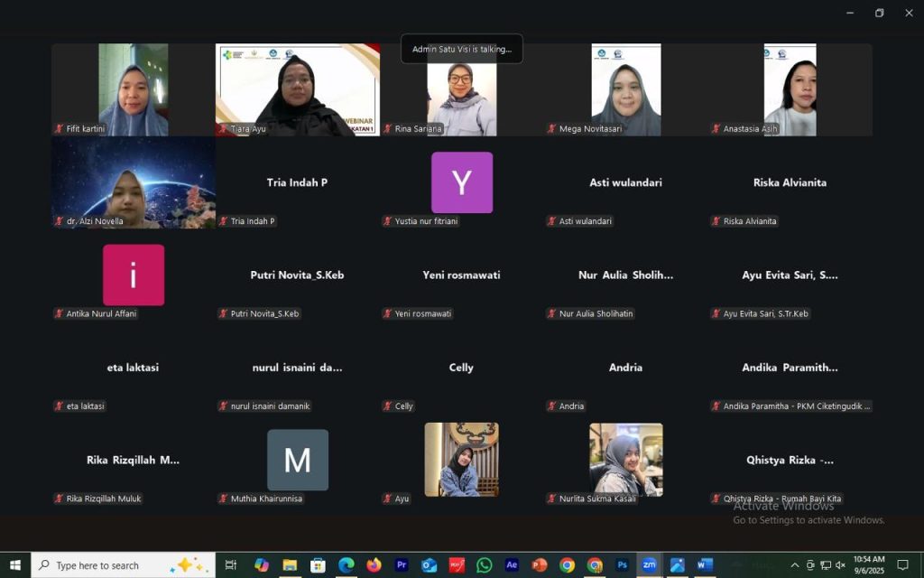Open Task View on the taskbar

[x=231, y=565]
